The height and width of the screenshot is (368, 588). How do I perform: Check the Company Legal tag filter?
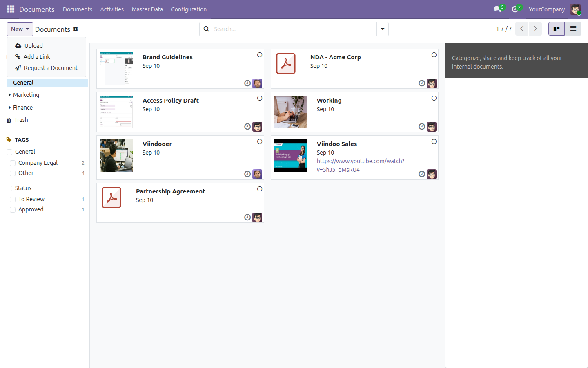[13, 163]
